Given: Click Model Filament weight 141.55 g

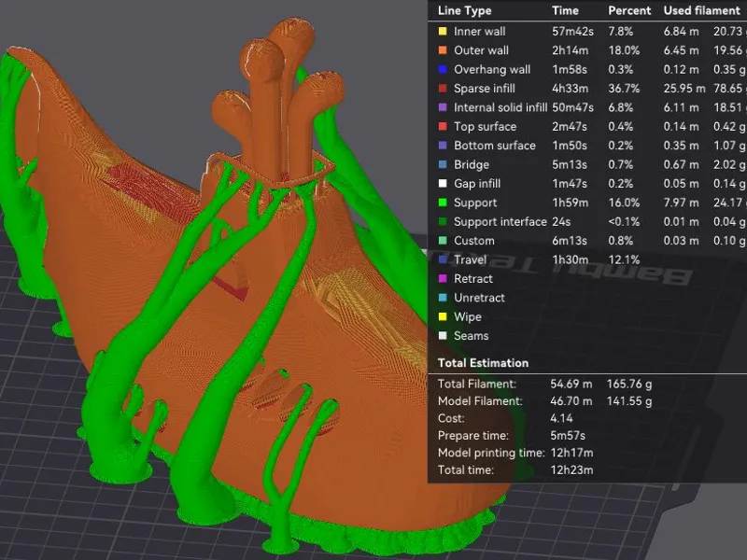Looking at the screenshot, I should [629, 401].
